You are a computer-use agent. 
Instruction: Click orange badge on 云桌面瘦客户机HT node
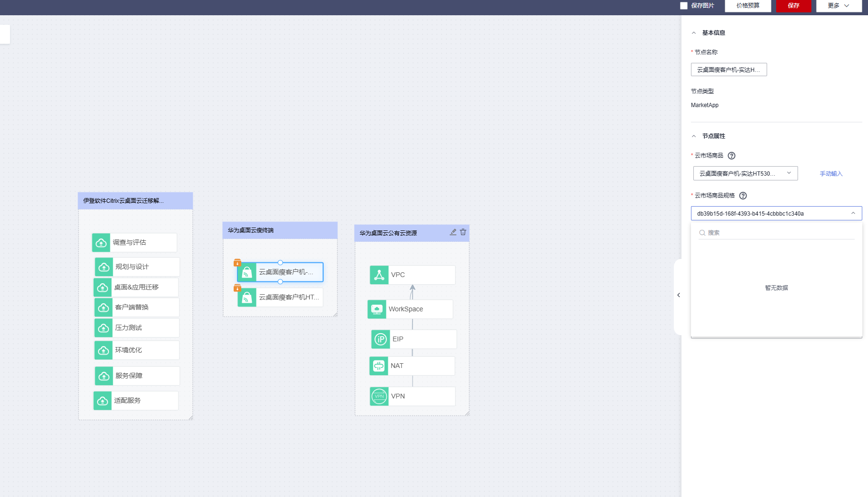point(237,288)
